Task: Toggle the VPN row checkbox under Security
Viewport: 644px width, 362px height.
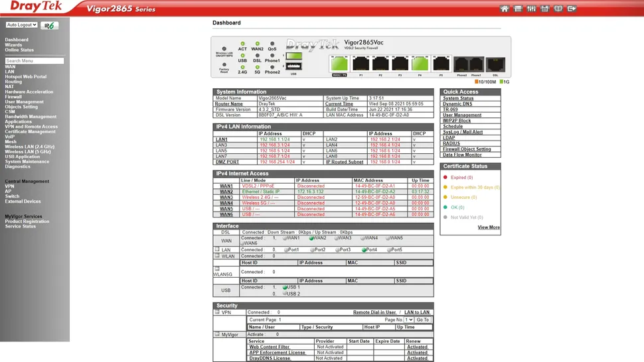Action: point(217,312)
